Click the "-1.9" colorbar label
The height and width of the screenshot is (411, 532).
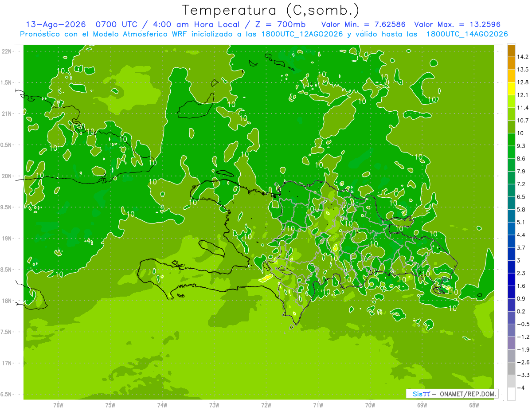pyautogui.click(x=524, y=350)
